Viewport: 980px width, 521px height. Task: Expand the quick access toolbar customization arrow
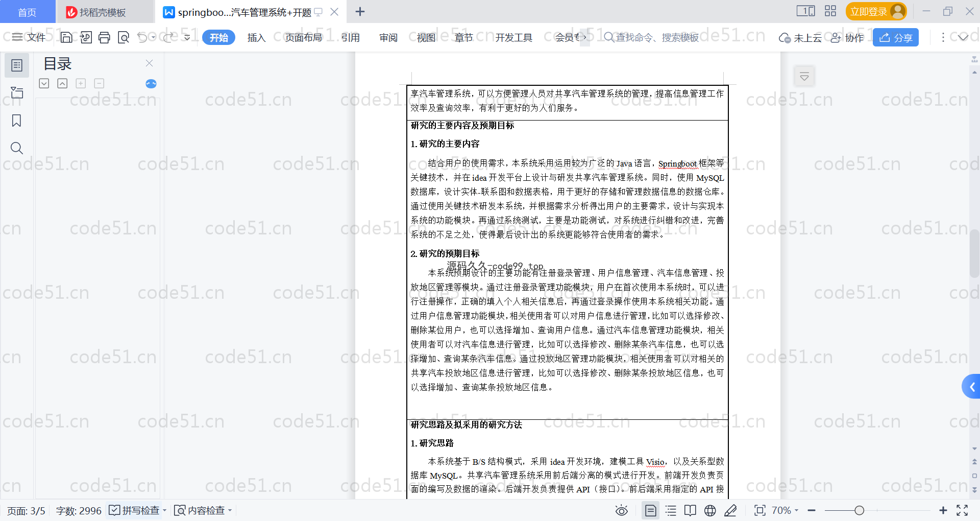pyautogui.click(x=187, y=37)
